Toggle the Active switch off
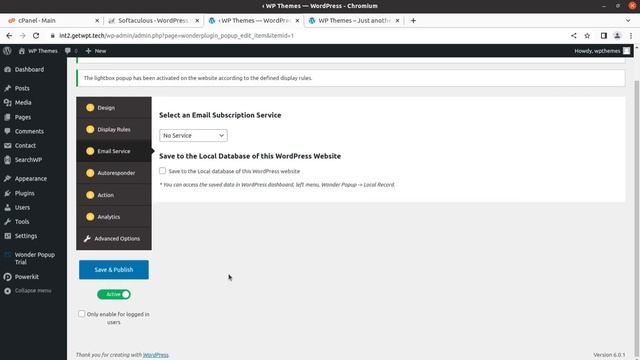 tap(114, 294)
